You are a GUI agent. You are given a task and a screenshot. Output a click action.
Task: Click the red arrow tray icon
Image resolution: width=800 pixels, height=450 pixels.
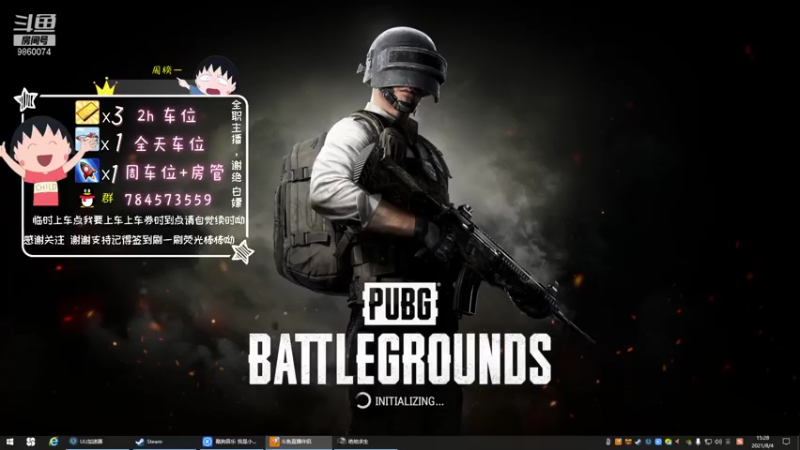[x=677, y=442]
